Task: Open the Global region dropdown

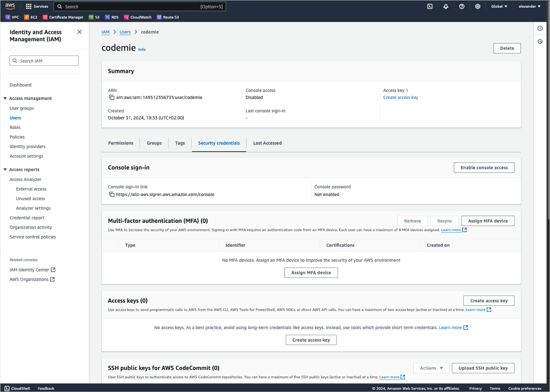Action: click(499, 6)
